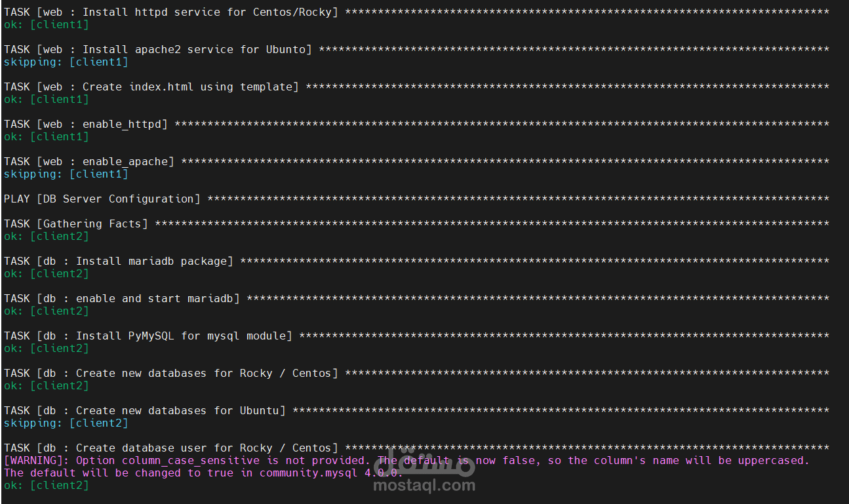The height and width of the screenshot is (504, 849).
Task: Click the WARNING line about column_case_sensitive option
Action: tap(406, 461)
